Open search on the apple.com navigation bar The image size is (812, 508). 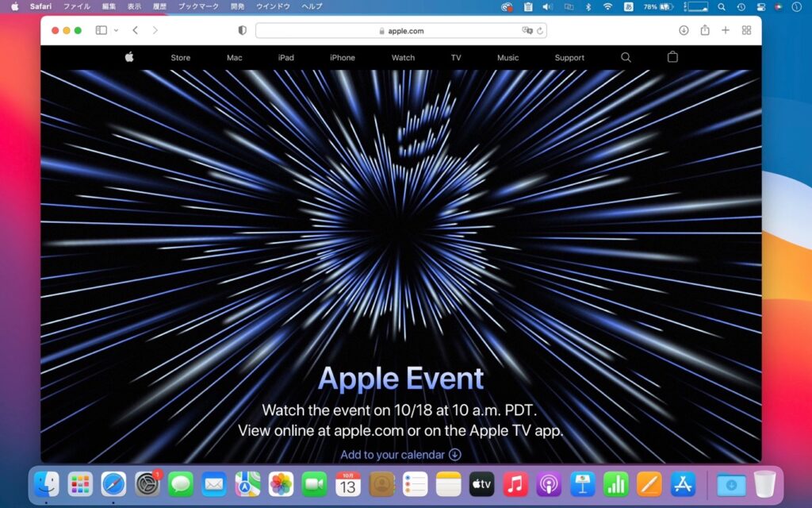pos(626,57)
